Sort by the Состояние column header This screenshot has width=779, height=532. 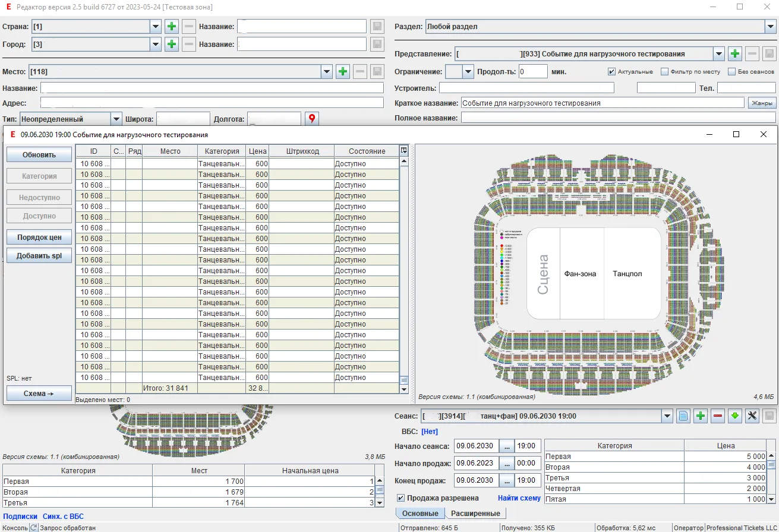pyautogui.click(x=367, y=151)
